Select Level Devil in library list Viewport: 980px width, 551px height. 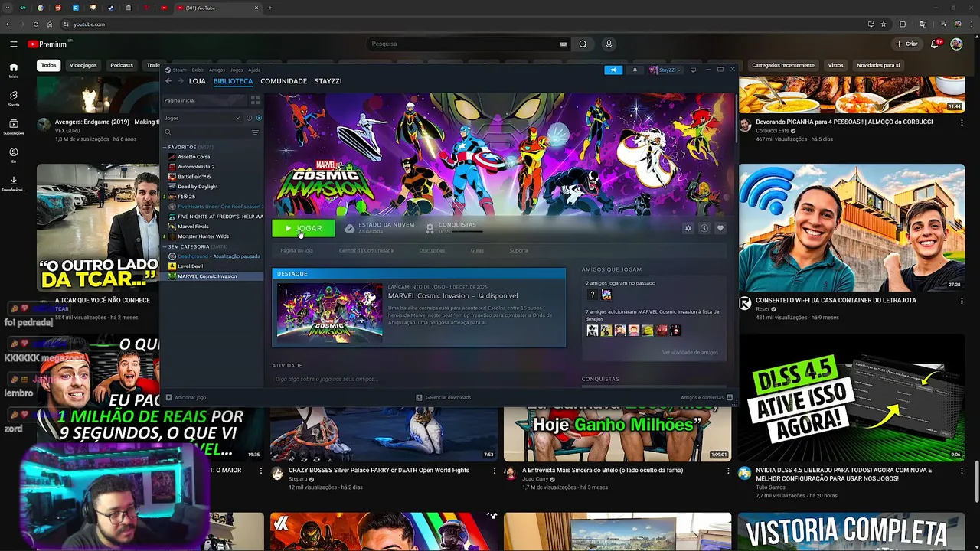click(x=190, y=266)
